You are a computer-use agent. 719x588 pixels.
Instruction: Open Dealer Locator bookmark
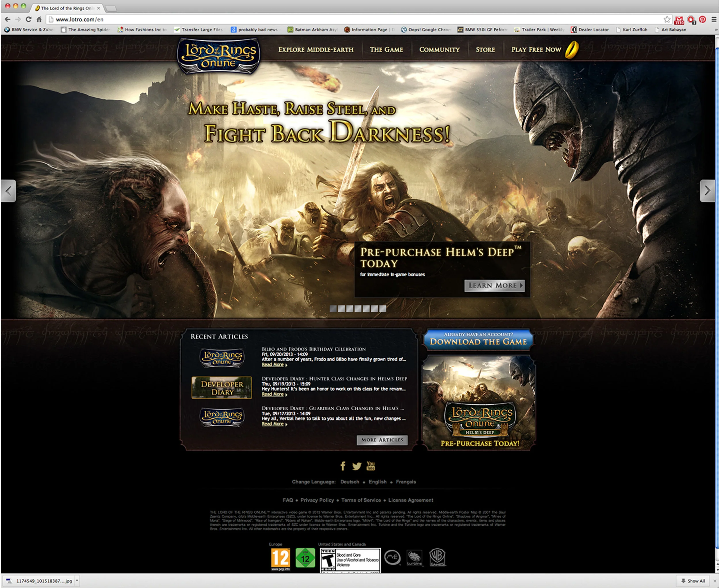(590, 30)
